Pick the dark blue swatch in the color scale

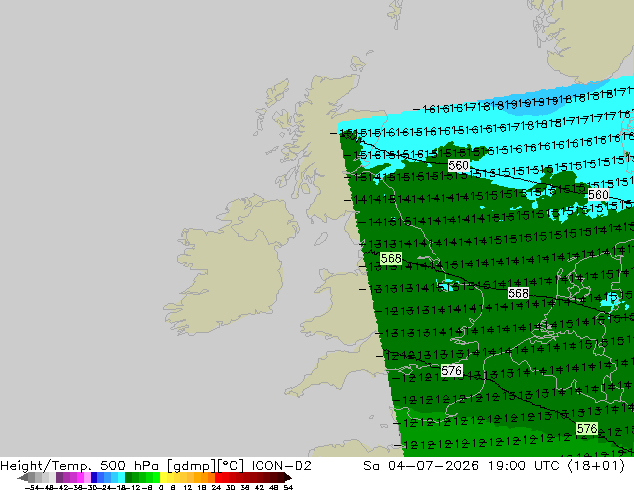[x=94, y=478]
